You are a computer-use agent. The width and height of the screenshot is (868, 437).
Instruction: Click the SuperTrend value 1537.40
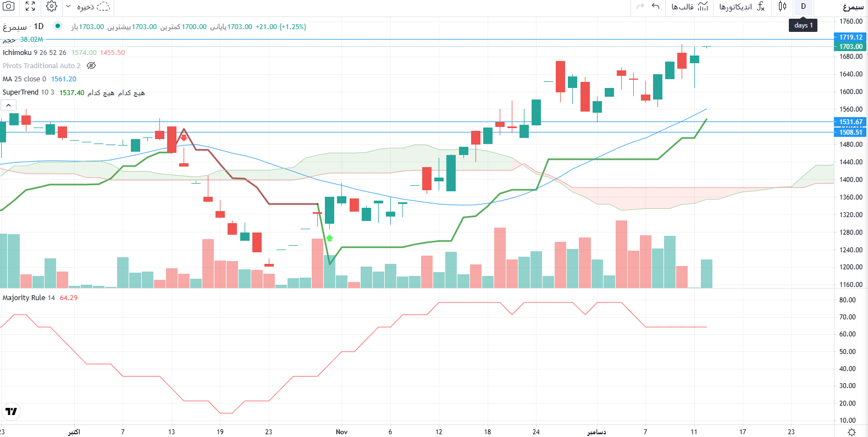[72, 93]
